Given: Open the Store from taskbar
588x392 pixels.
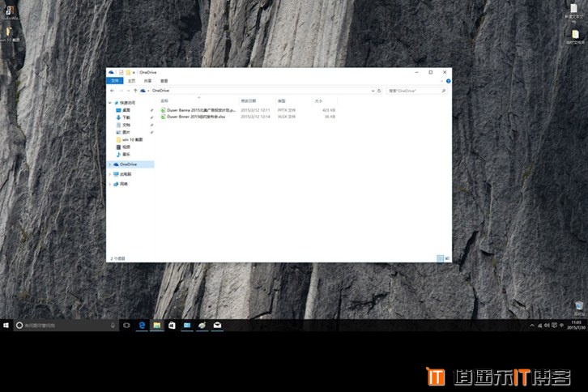Looking at the screenshot, I should [x=172, y=326].
